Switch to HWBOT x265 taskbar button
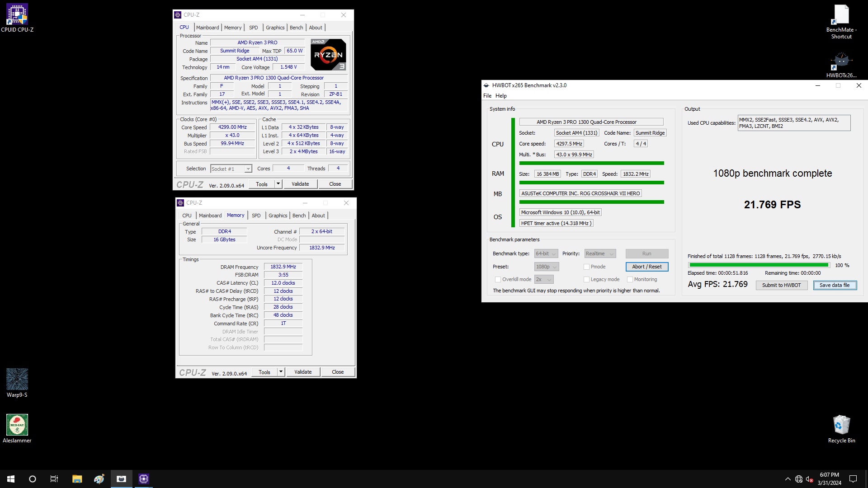 click(x=121, y=479)
